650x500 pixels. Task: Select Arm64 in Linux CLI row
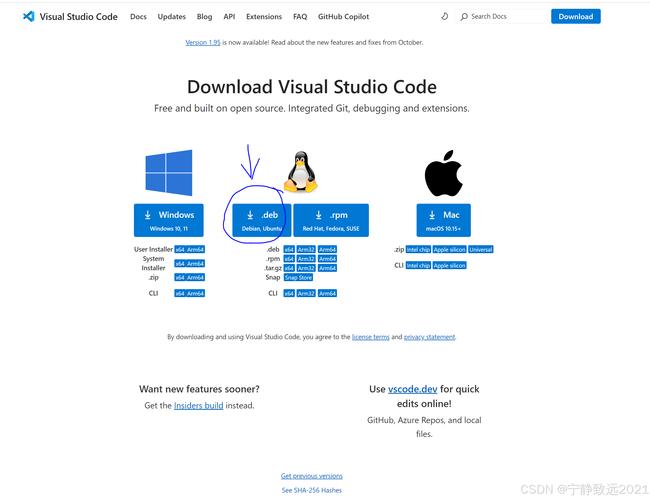[327, 293]
